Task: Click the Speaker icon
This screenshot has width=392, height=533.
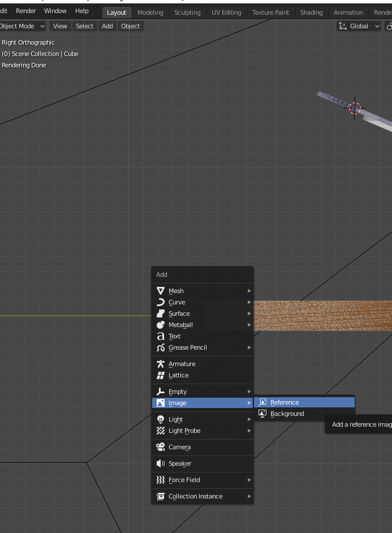Action: pos(161,463)
